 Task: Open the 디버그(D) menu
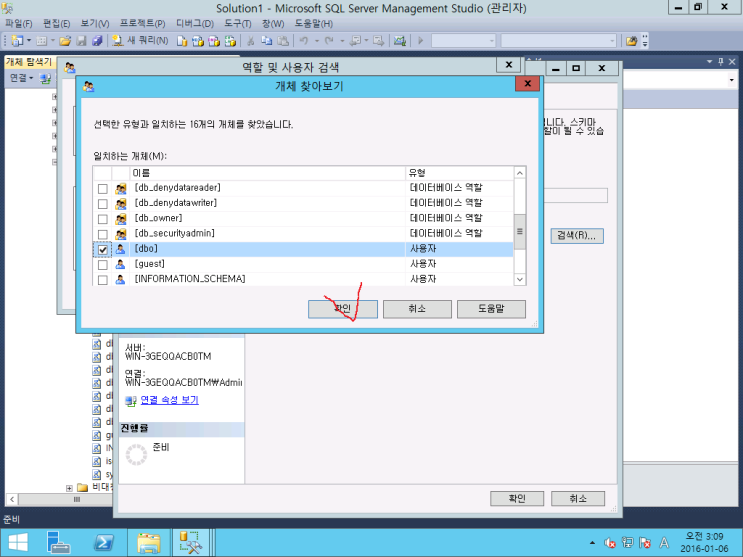195,24
